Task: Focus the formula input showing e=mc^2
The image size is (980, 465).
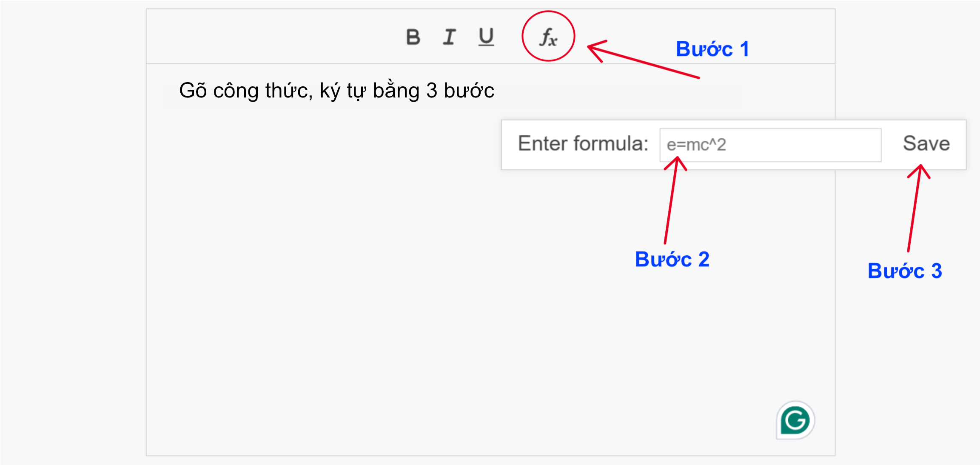Action: [770, 145]
